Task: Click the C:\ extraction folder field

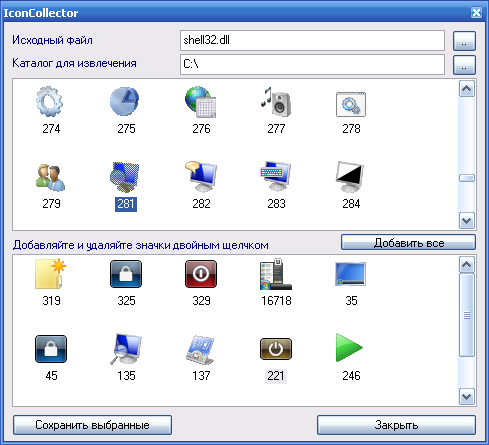Action: click(x=312, y=64)
